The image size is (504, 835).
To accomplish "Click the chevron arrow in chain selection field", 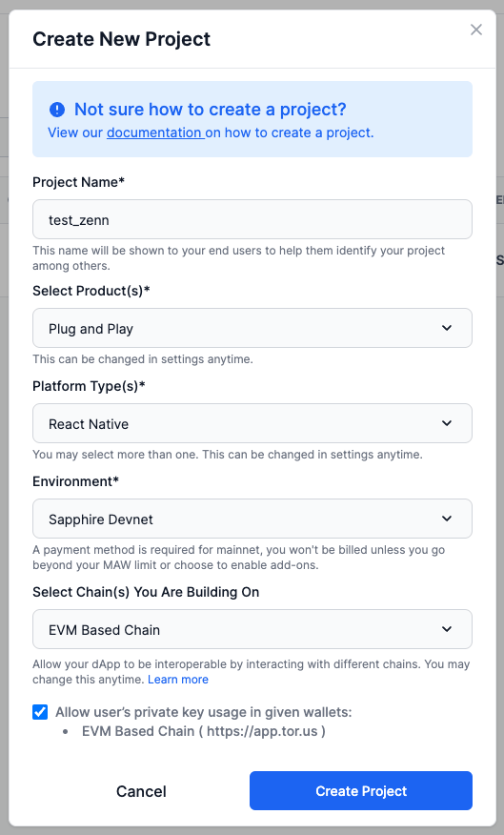I will (x=447, y=629).
